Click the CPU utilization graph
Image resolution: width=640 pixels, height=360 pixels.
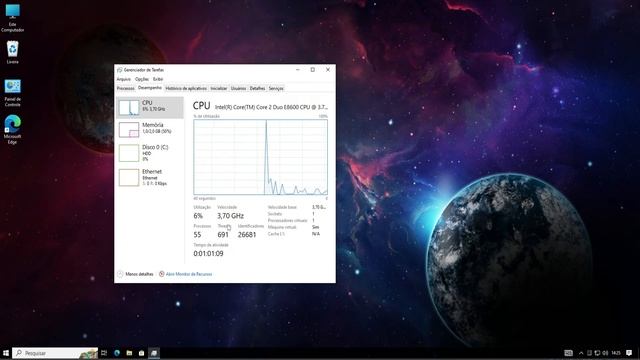pos(260,157)
